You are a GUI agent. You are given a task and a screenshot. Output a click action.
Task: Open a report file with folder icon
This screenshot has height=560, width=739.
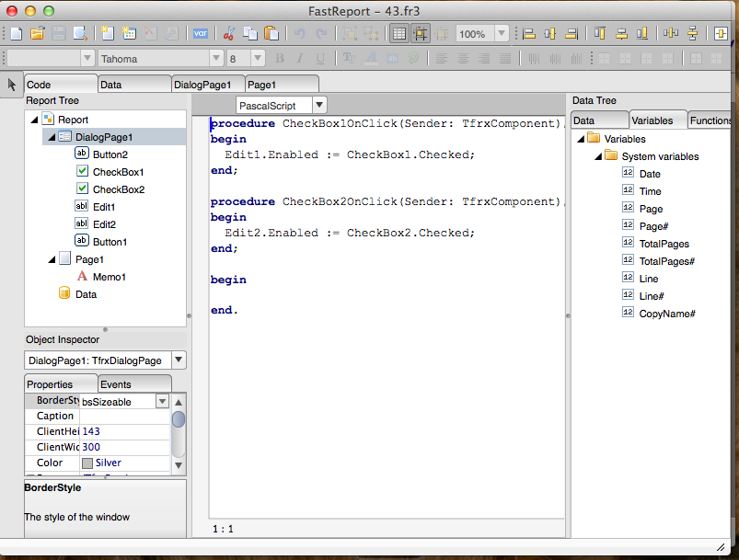(37, 34)
